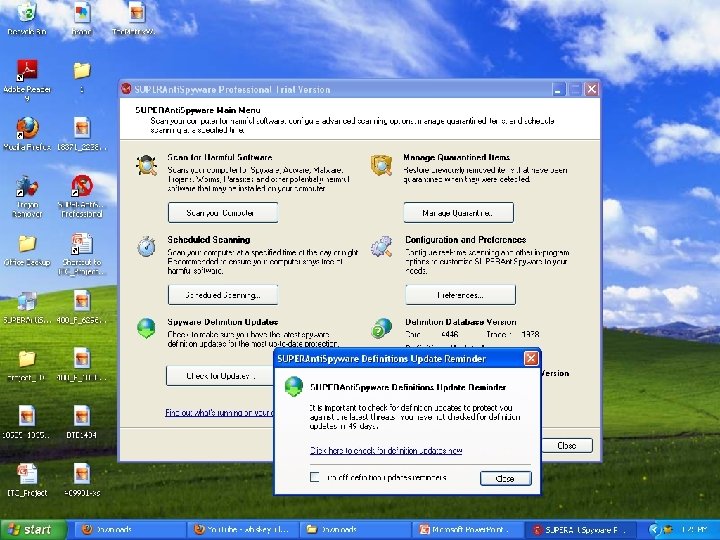Expand hidden system tray icons arrow
Image resolution: width=720 pixels, height=540 pixels.
click(x=654, y=530)
